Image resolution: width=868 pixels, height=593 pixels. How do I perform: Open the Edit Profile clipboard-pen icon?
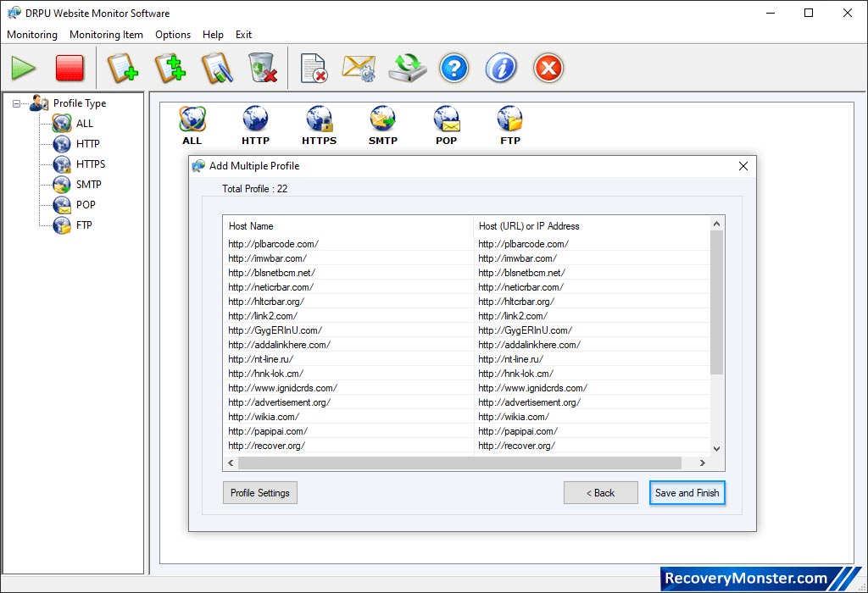(x=216, y=68)
